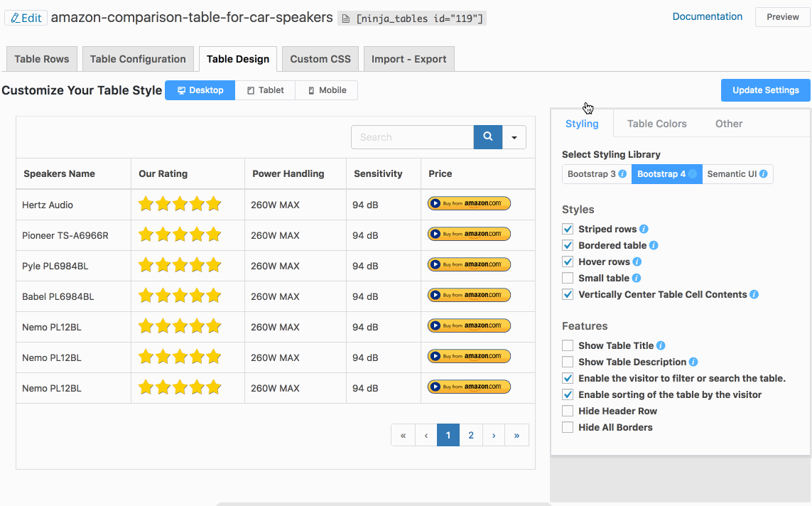Click the Update Settings button
This screenshot has width=812, height=506.
coord(765,90)
